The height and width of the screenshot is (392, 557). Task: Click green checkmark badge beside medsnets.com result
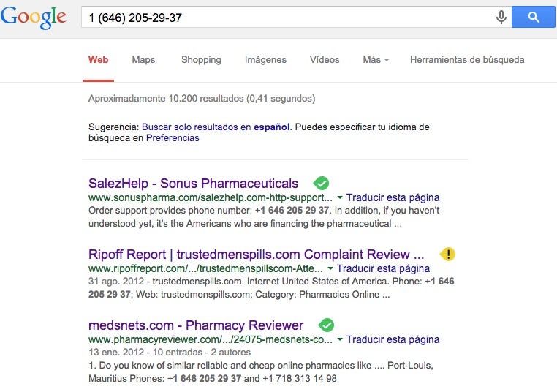point(326,325)
